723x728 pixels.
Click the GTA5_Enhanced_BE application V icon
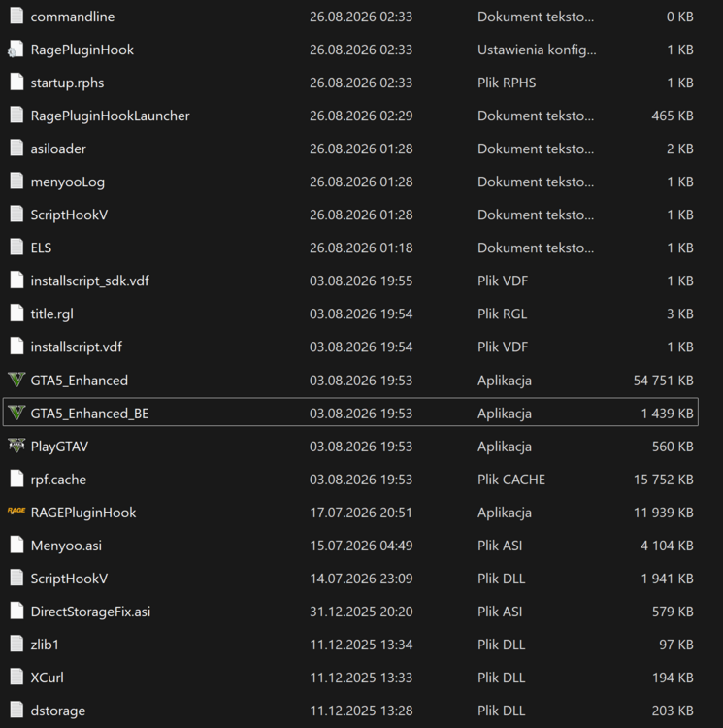(16, 413)
